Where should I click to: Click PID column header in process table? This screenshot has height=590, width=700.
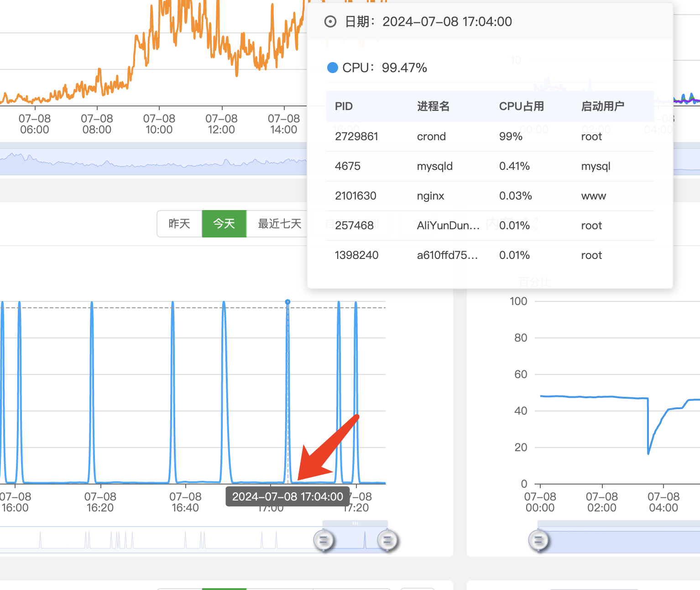point(344,106)
